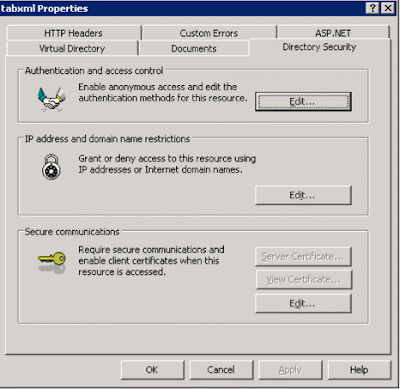Screen dimensions: 400x389
Task: Click the 'Authentication and access control' group label
Action: (x=94, y=71)
